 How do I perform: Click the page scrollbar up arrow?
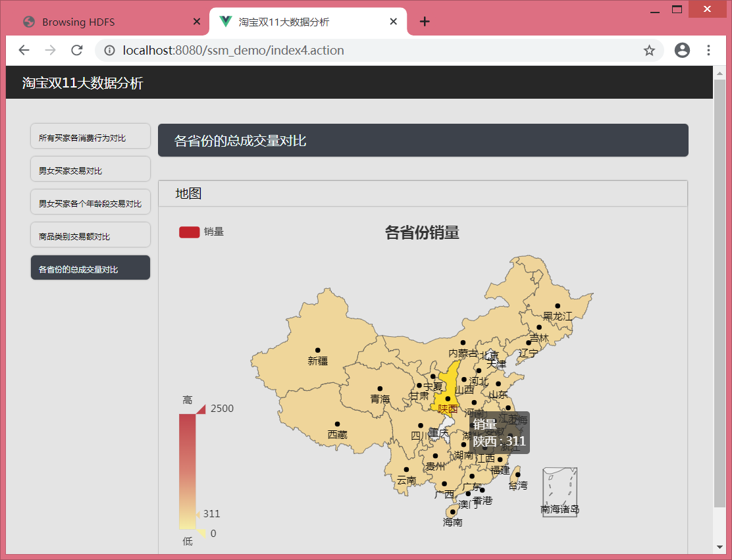coord(719,73)
